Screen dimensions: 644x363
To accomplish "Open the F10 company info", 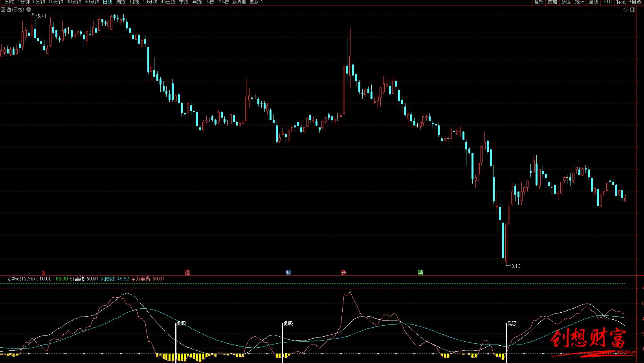I will coord(607,2).
